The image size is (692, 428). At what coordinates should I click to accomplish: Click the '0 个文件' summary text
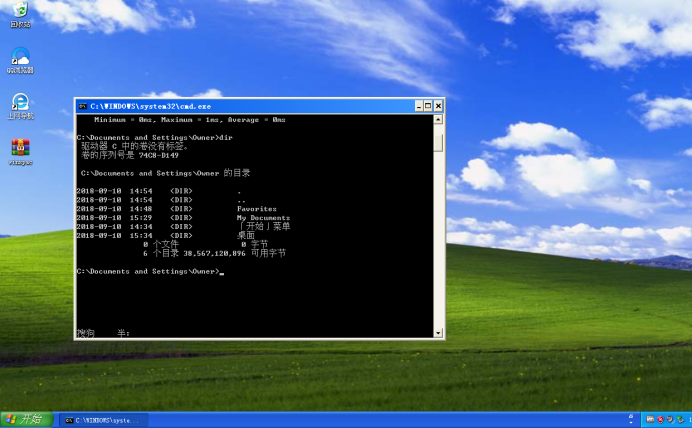click(161, 244)
